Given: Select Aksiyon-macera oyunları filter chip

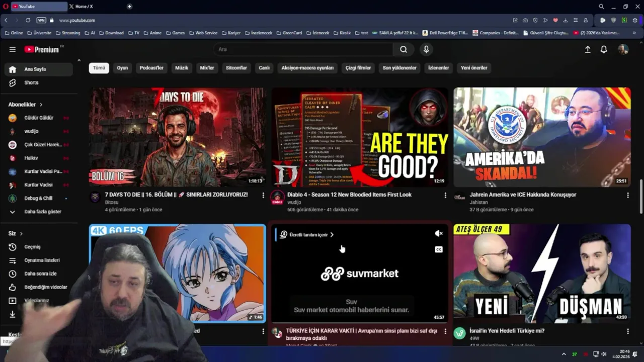Looking at the screenshot, I should 307,68.
